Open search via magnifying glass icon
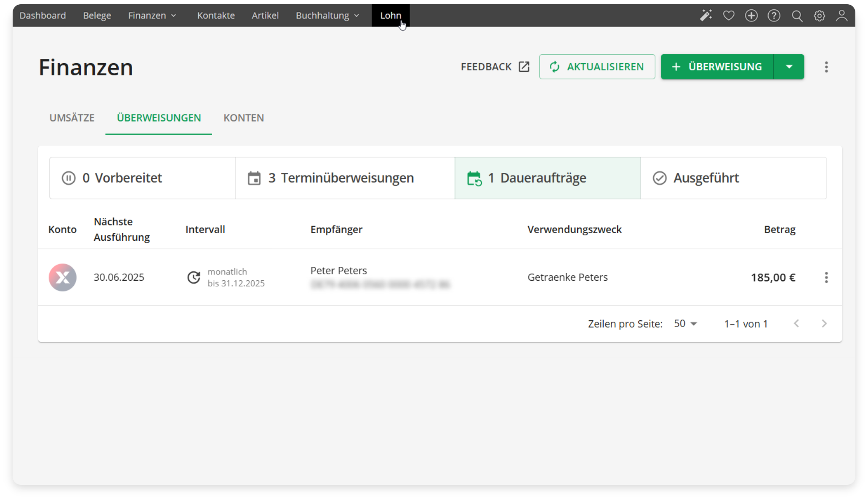The image size is (868, 500). tap(797, 16)
